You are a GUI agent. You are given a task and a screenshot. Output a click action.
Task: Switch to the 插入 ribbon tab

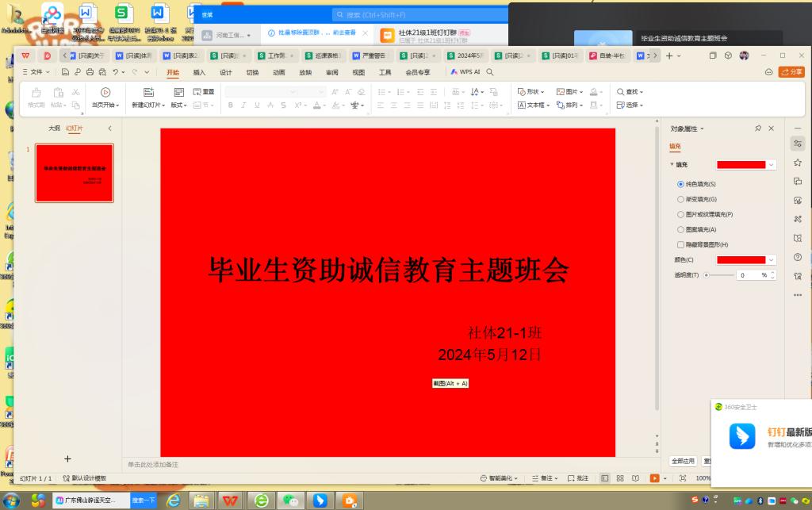pyautogui.click(x=199, y=72)
